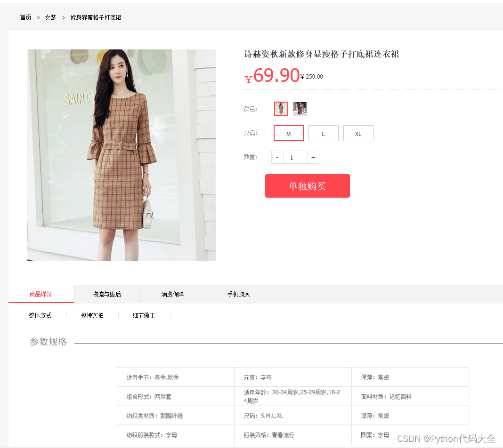The height and width of the screenshot is (448, 503).
Task: Open the 女装 breadcrumb category
Action: 51,17
